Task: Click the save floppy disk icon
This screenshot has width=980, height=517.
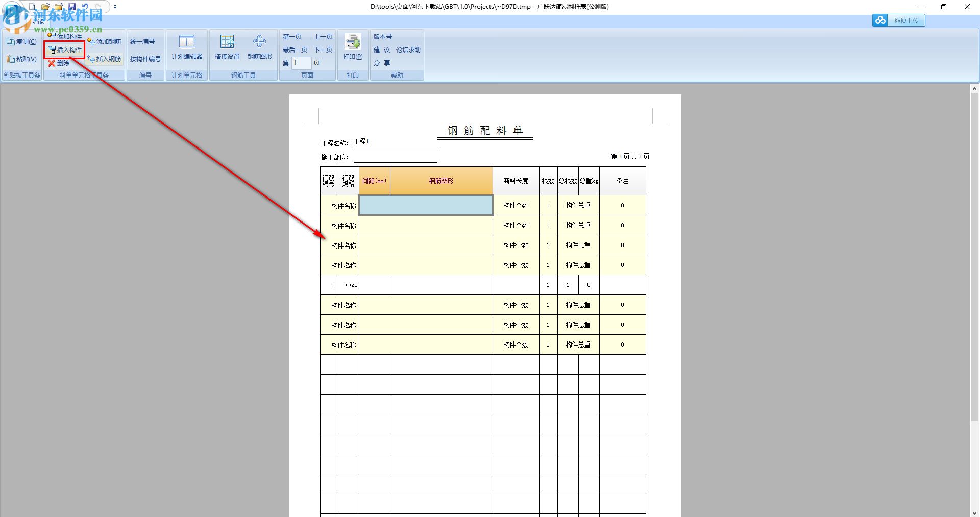Action: click(x=72, y=7)
